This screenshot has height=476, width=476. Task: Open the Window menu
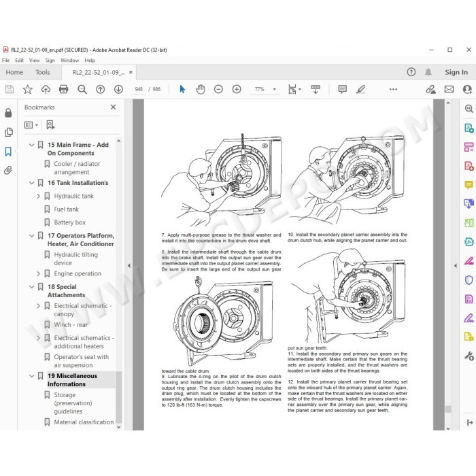[x=69, y=61]
